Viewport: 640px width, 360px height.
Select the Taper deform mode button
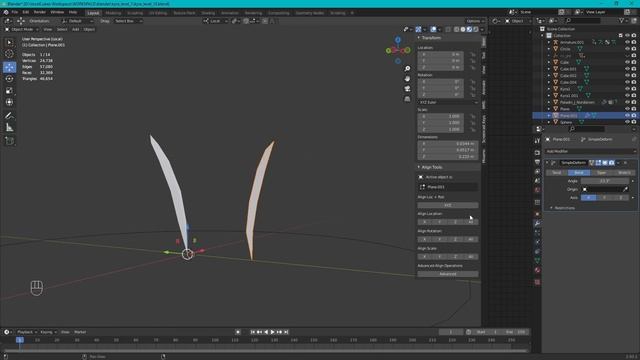pyautogui.click(x=602, y=173)
